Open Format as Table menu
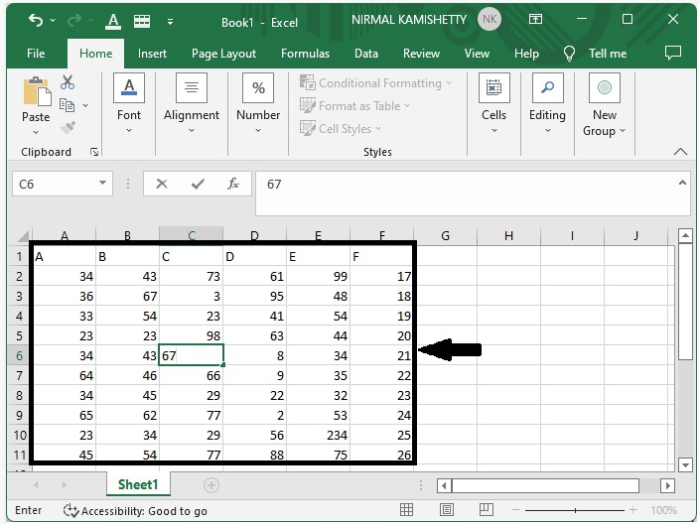The height and width of the screenshot is (524, 700). 355,106
